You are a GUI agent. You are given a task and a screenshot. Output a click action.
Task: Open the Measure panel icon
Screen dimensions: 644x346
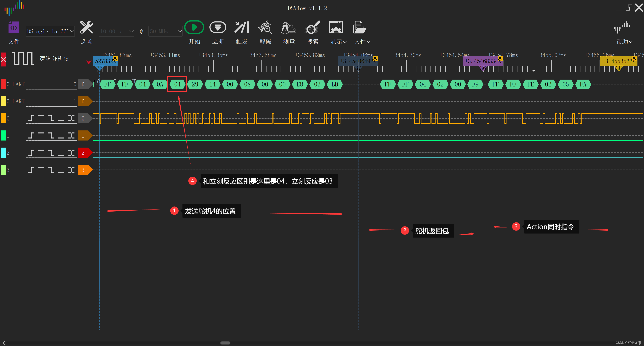coord(289,27)
